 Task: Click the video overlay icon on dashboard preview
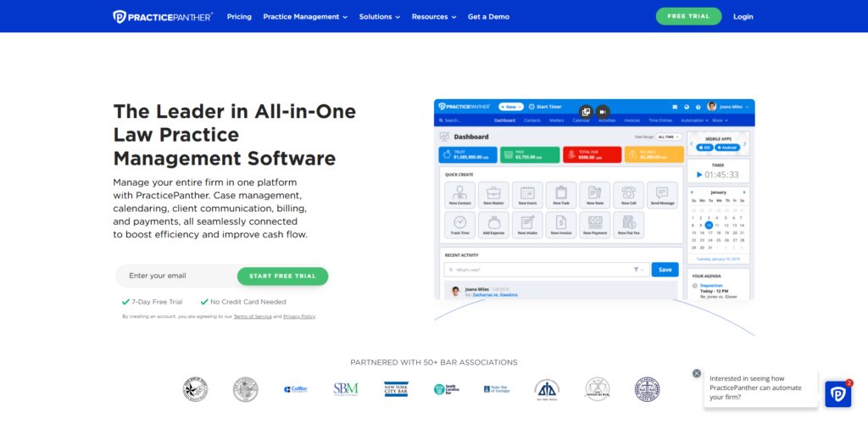pos(603,112)
